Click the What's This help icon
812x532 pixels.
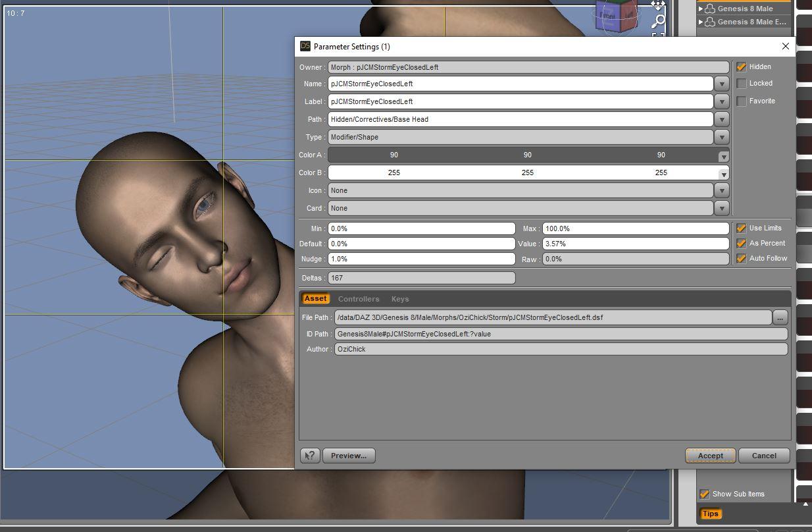[310, 456]
